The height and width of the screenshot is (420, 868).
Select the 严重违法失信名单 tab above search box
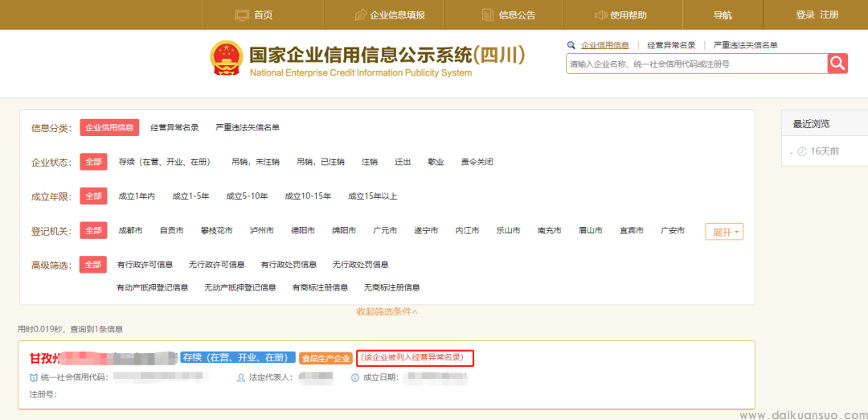tap(745, 45)
